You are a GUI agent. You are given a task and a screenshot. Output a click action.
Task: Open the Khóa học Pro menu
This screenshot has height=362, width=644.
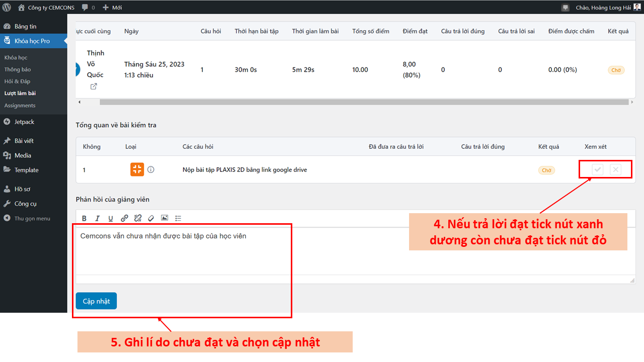click(x=32, y=41)
